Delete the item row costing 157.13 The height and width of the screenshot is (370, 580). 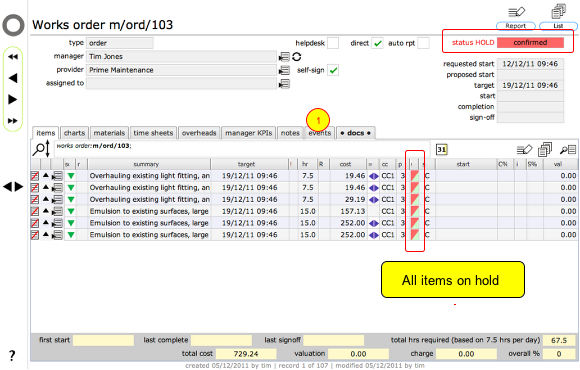[x=35, y=211]
